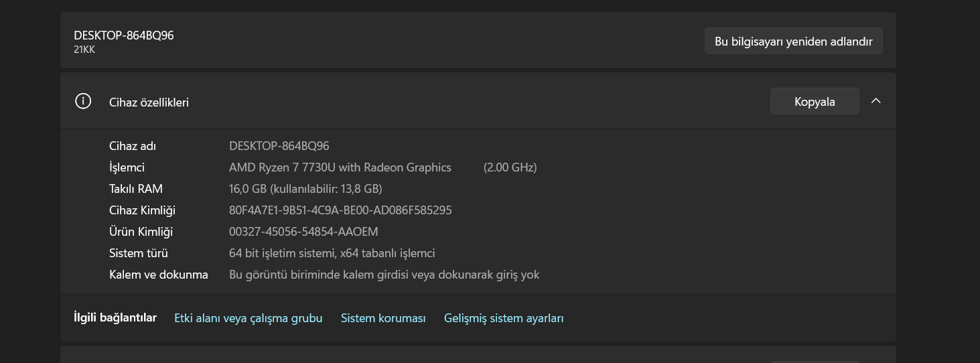
Task: Click the Kalem ve dokunma description text
Action: [384, 275]
